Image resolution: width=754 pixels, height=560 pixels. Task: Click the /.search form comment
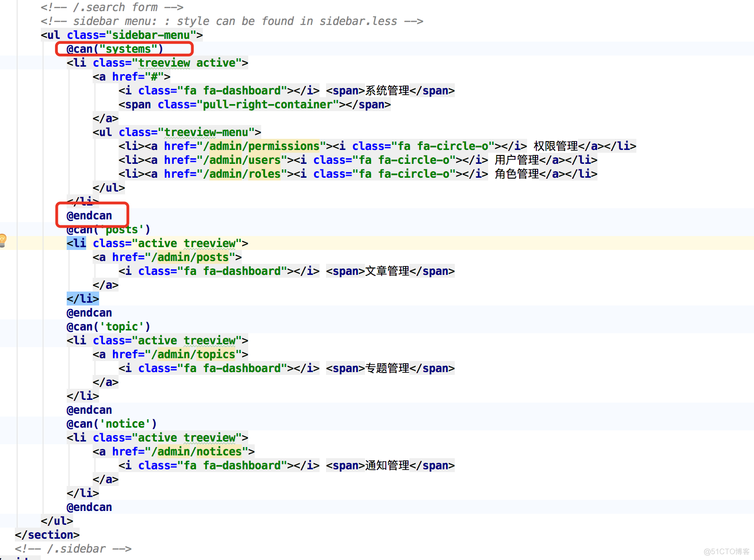(112, 7)
